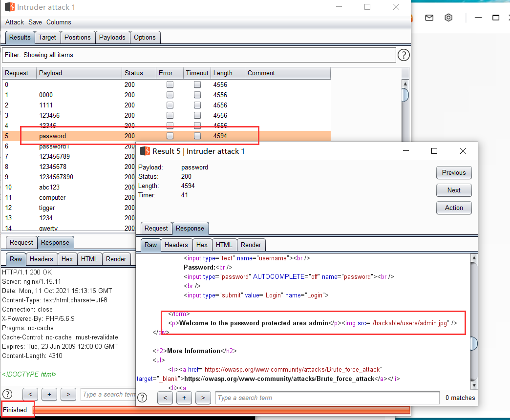
Task: Toggle Error checkbox for request 0
Action: point(170,84)
